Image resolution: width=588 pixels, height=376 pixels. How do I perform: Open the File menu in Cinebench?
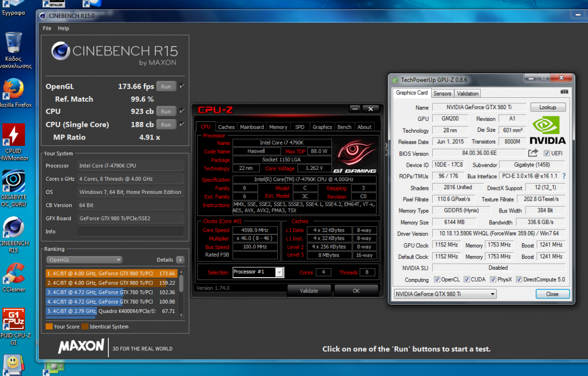pos(47,28)
